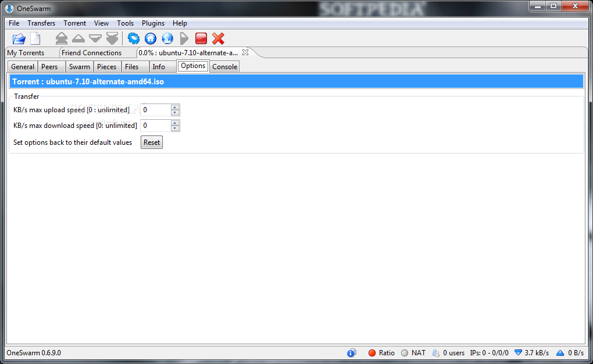Image resolution: width=593 pixels, height=364 pixels.
Task: Move torrent down one position
Action: [95, 38]
